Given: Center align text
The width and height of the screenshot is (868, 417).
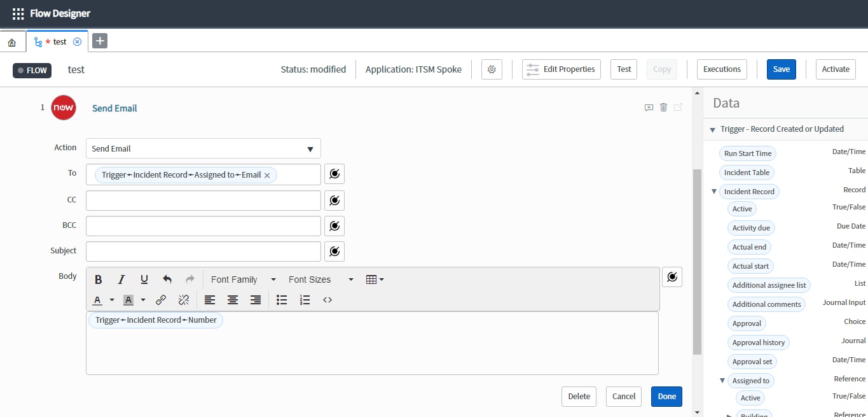Looking at the screenshot, I should 233,300.
